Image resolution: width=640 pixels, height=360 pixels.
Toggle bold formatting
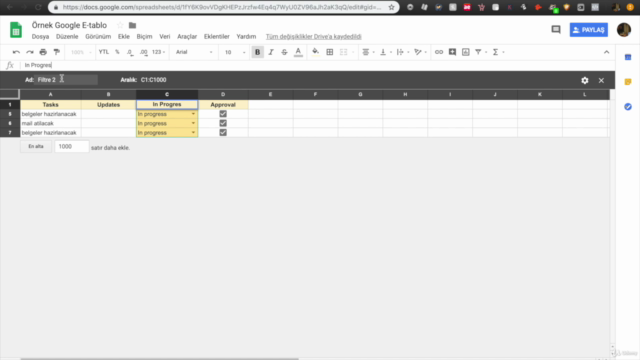(x=258, y=52)
